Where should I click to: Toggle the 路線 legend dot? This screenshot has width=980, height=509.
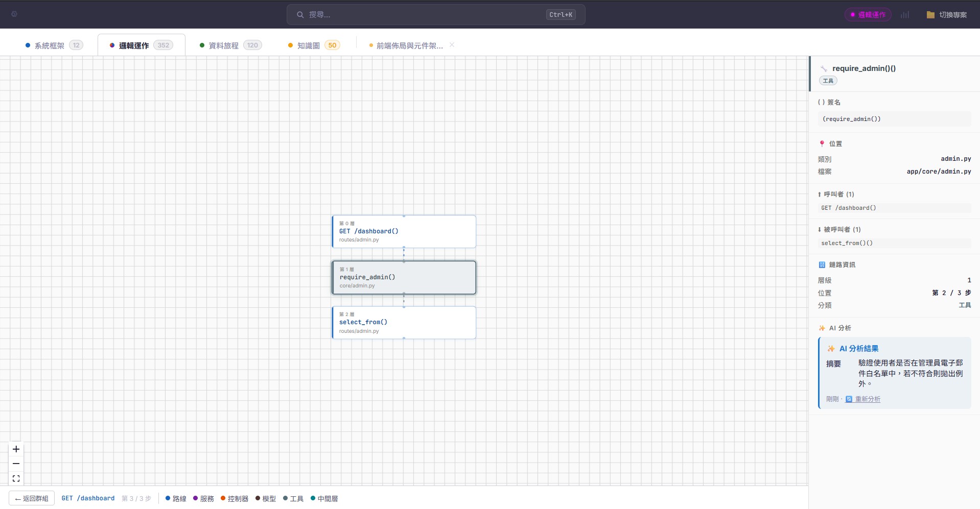pyautogui.click(x=167, y=498)
